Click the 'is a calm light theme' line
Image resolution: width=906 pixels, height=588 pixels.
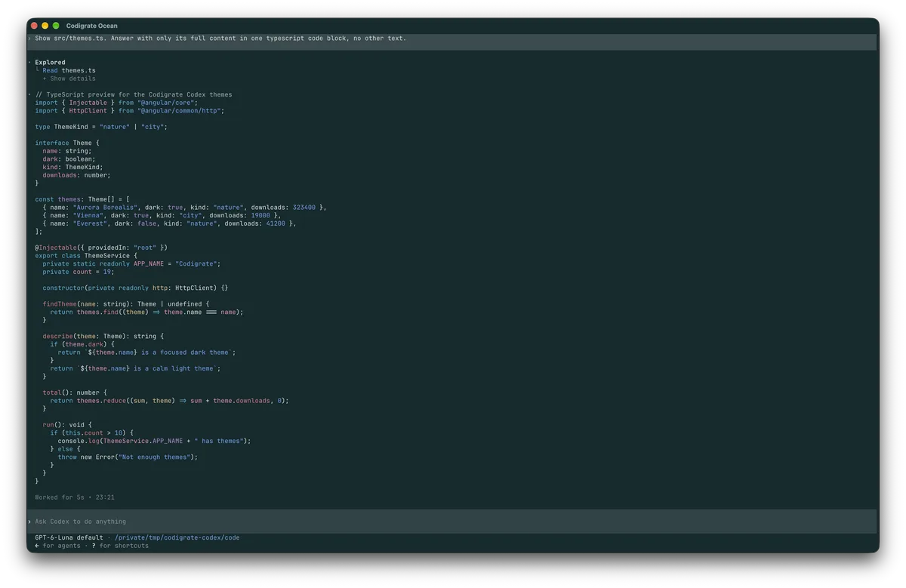(x=136, y=368)
